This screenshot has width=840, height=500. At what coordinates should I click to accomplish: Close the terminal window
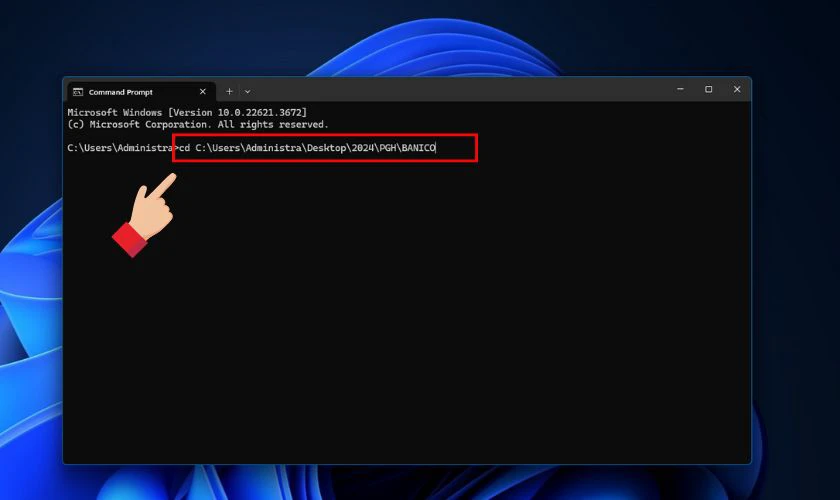tap(737, 89)
